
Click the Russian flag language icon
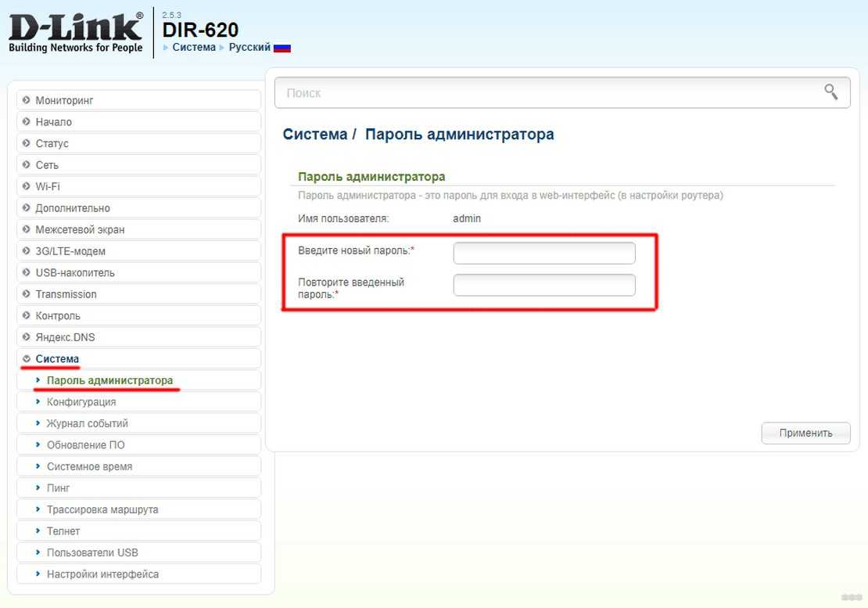[x=282, y=48]
